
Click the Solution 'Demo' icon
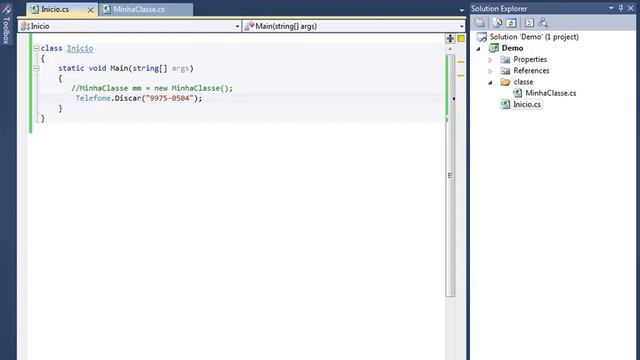point(482,37)
